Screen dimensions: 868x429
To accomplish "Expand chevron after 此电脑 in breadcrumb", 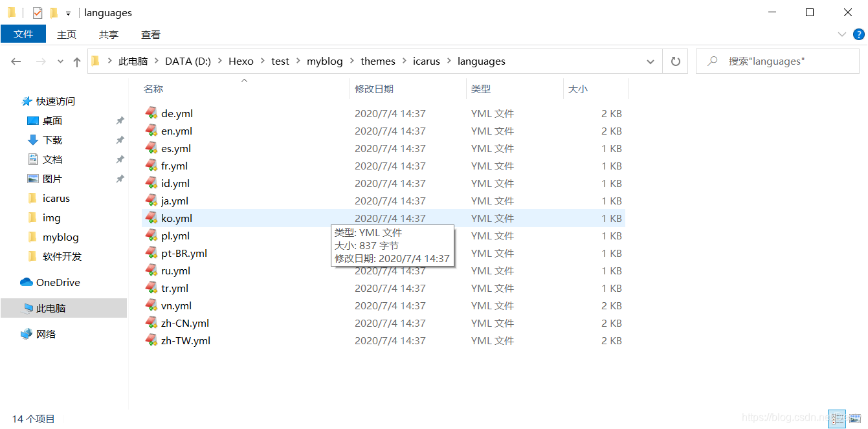I will (157, 61).
